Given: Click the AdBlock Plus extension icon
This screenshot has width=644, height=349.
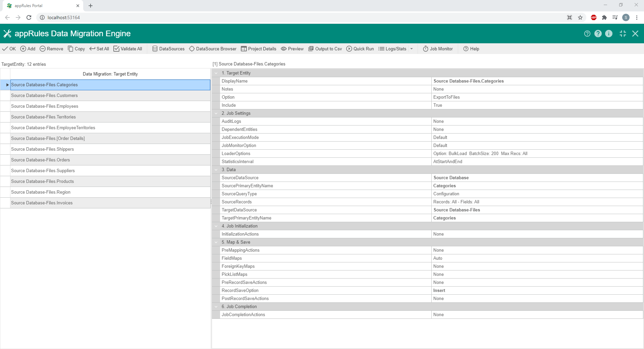Looking at the screenshot, I should coord(593,17).
